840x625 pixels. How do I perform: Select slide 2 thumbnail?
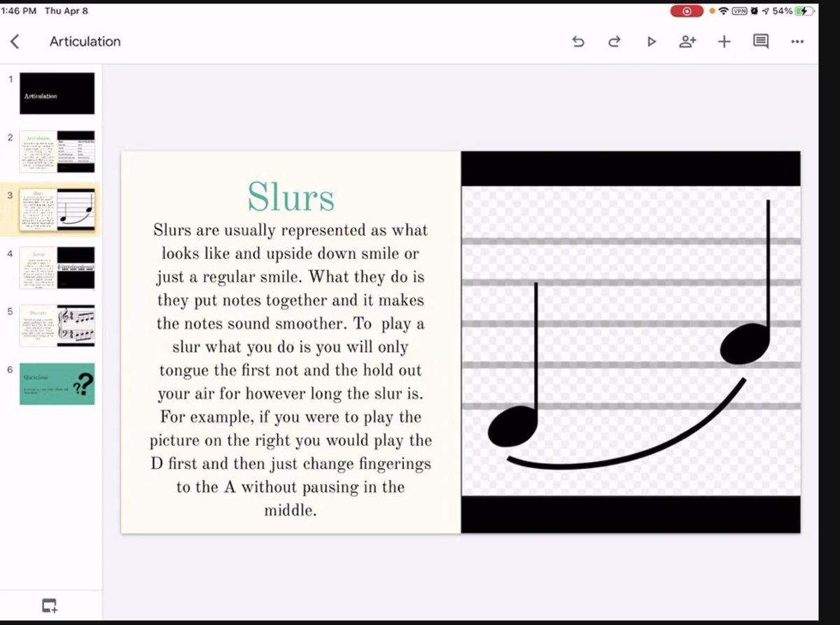[x=57, y=151]
